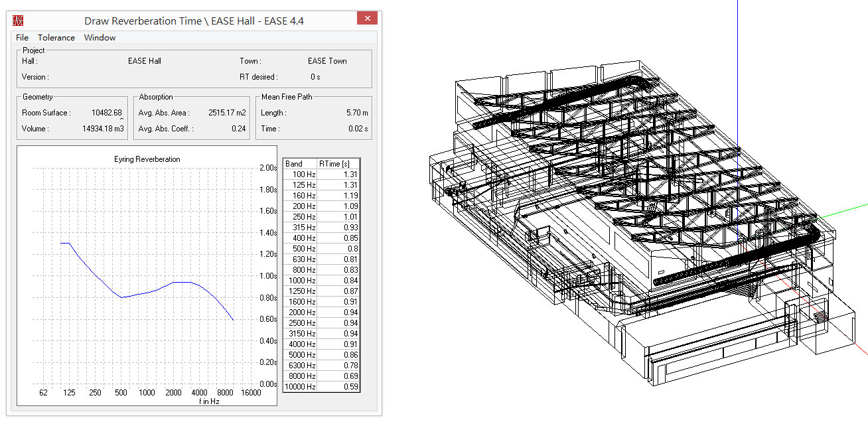Click the Band column header
This screenshot has height=424, width=868.
[x=301, y=164]
